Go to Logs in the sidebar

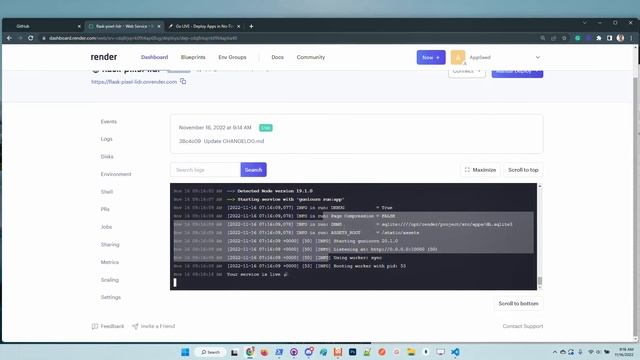point(107,139)
